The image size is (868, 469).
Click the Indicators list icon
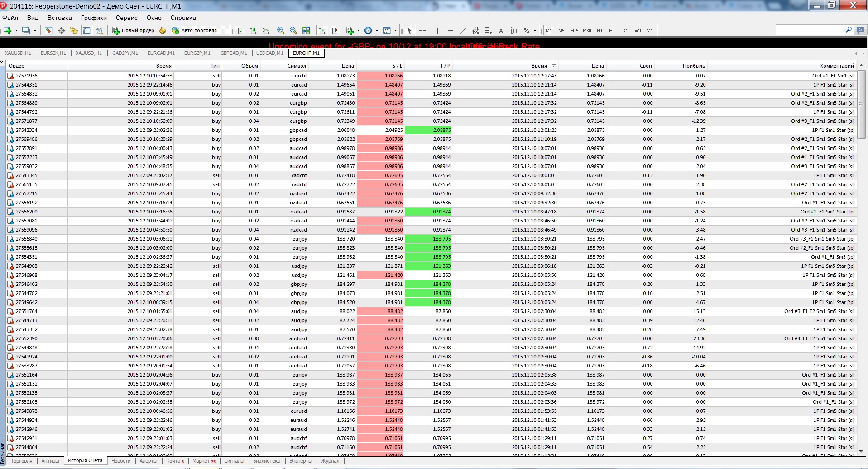point(350,30)
